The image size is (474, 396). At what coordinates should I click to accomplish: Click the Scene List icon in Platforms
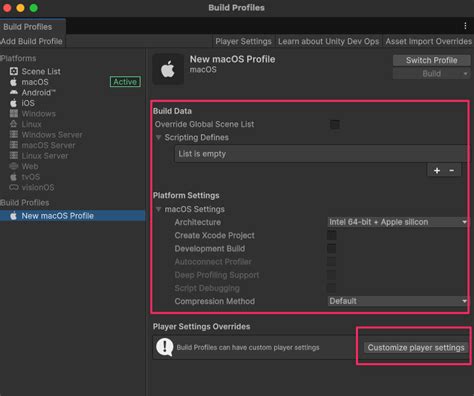tap(14, 71)
